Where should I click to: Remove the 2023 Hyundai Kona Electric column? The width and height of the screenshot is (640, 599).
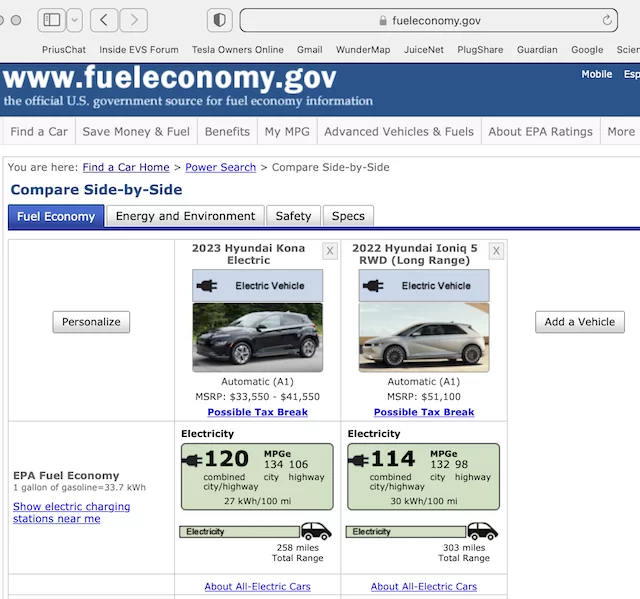[330, 251]
